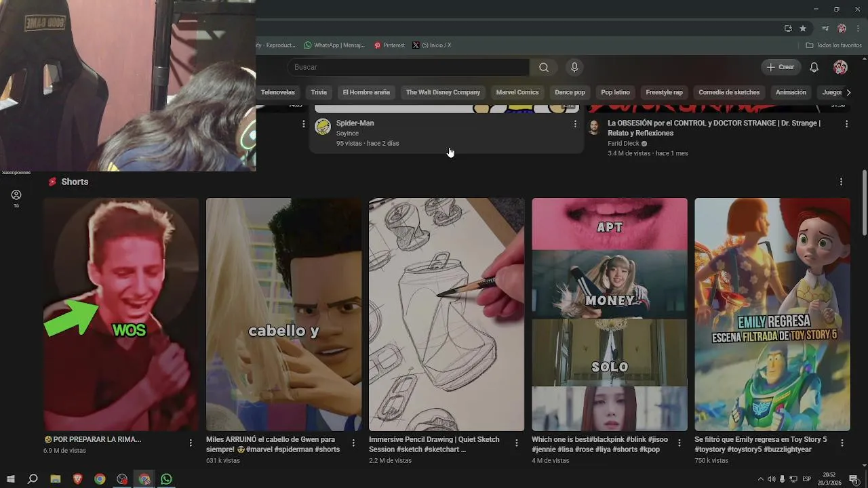Click the red Shorts logo icon
Screen dimensions: 868x488
[52, 182]
